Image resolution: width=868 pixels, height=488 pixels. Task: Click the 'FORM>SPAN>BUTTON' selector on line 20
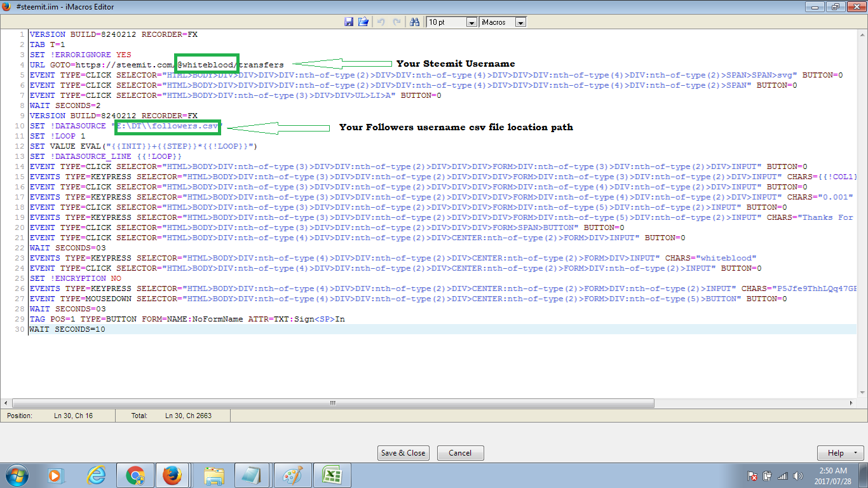[x=535, y=227]
